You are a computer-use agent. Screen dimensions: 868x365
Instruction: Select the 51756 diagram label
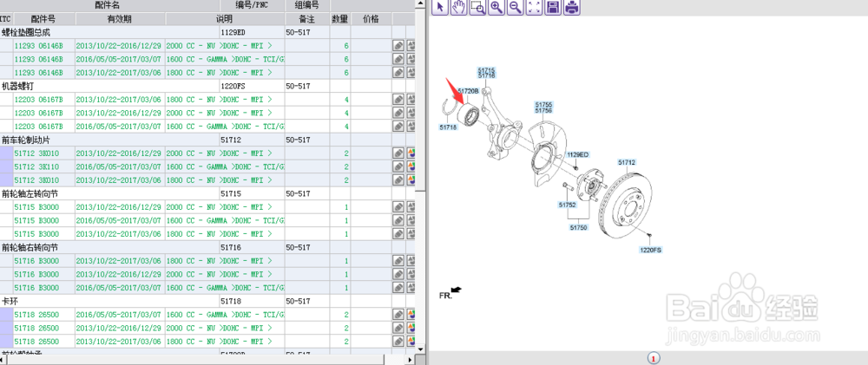click(543, 110)
